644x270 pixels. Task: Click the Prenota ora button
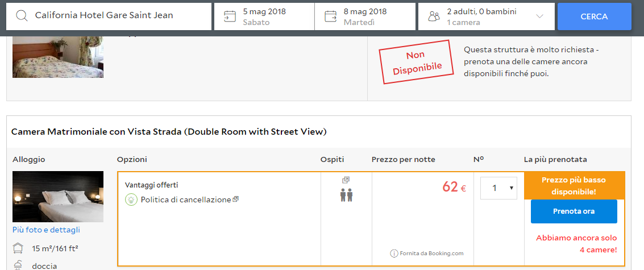tap(574, 211)
